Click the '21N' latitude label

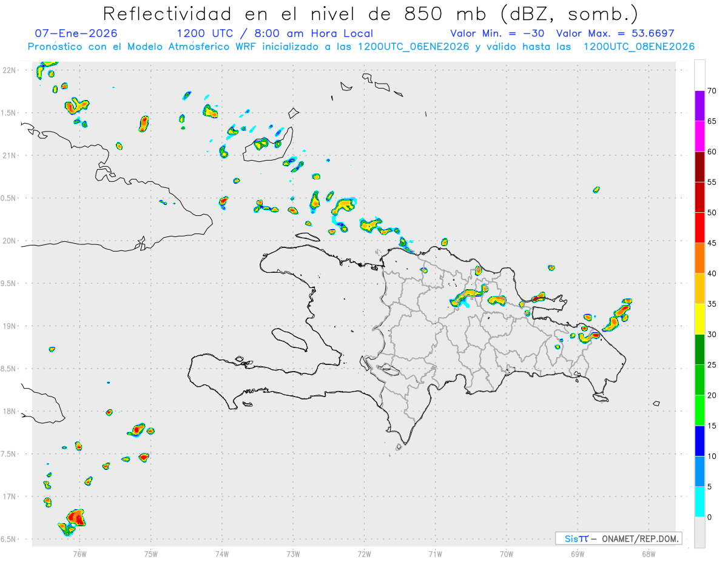point(10,156)
